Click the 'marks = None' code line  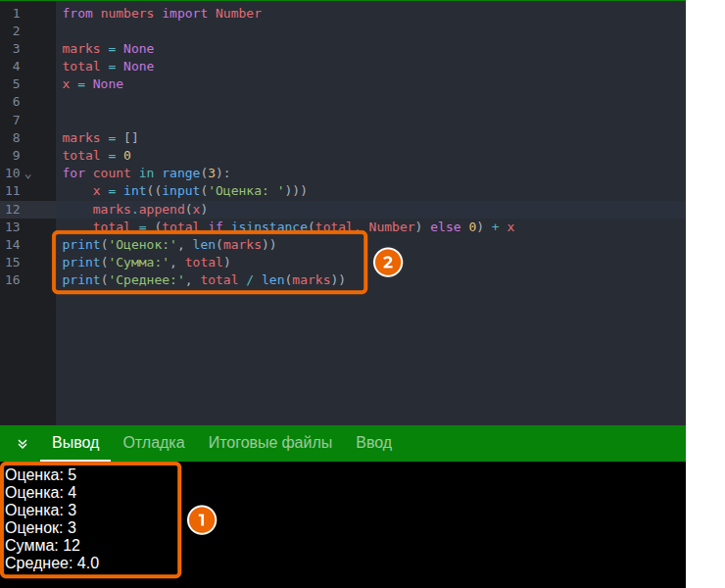108,49
